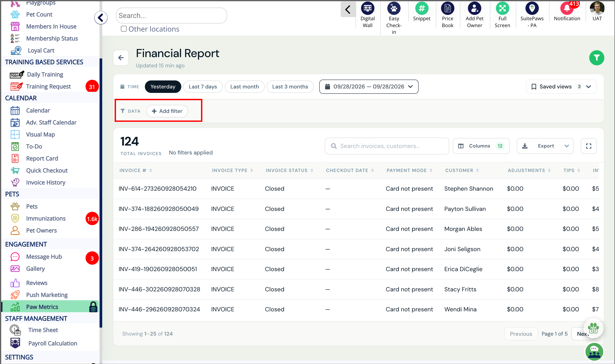Click the Previous page button
This screenshot has width=615, height=364.
521,334
